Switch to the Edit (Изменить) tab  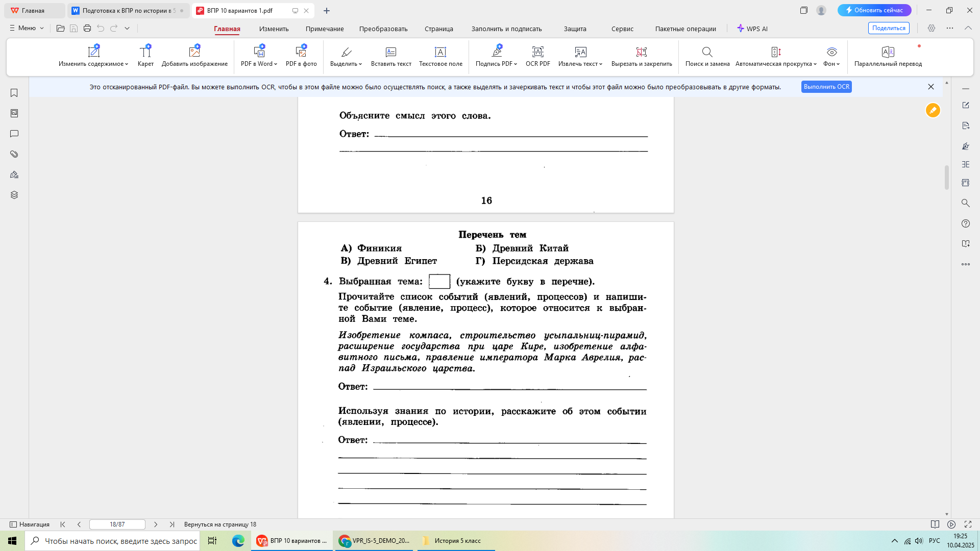(274, 29)
